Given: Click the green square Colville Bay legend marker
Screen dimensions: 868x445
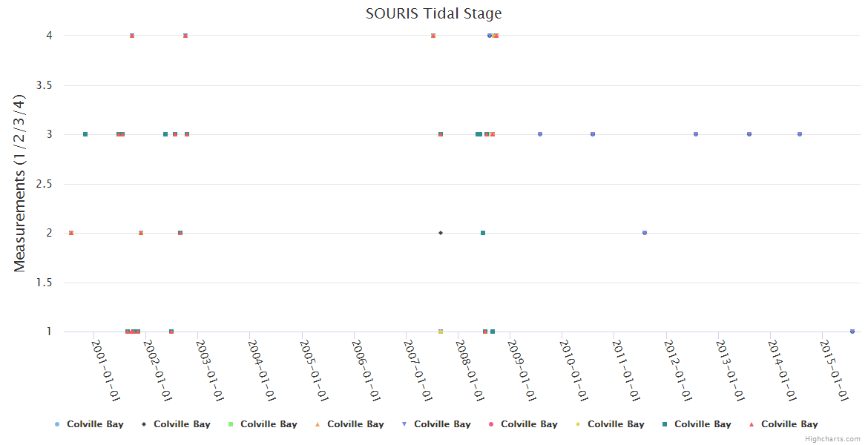Looking at the screenshot, I should point(231,424).
